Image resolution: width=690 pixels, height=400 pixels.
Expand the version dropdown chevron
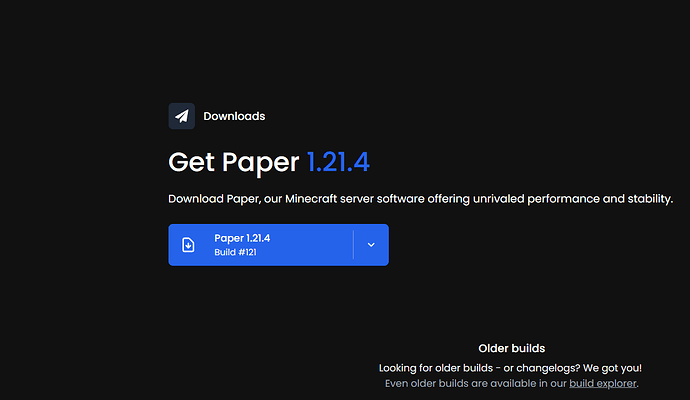pyautogui.click(x=371, y=245)
